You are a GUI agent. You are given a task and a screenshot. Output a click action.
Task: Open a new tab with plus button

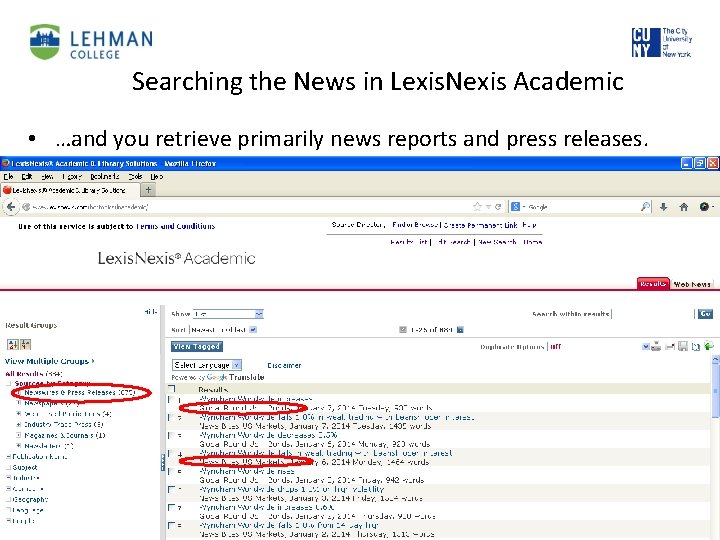pyautogui.click(x=148, y=189)
